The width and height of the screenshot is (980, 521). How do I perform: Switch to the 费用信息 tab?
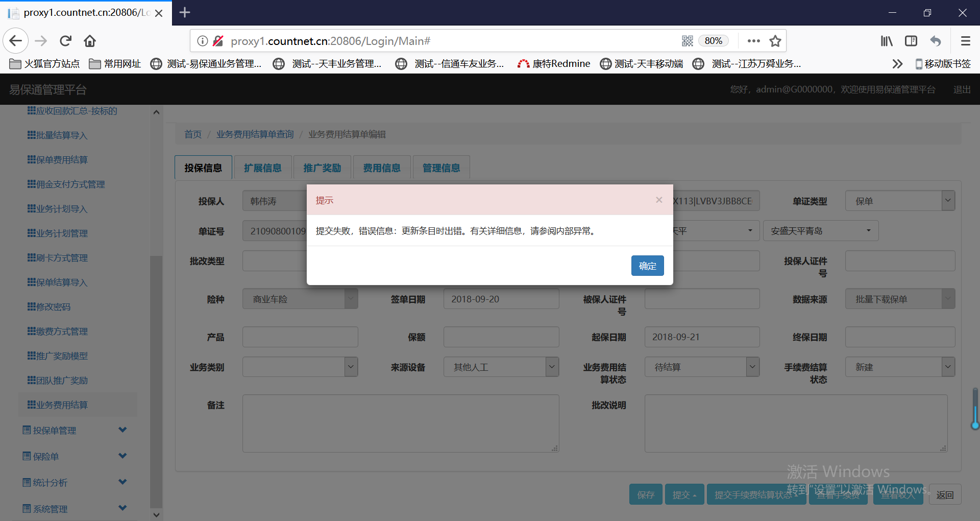tap(381, 168)
